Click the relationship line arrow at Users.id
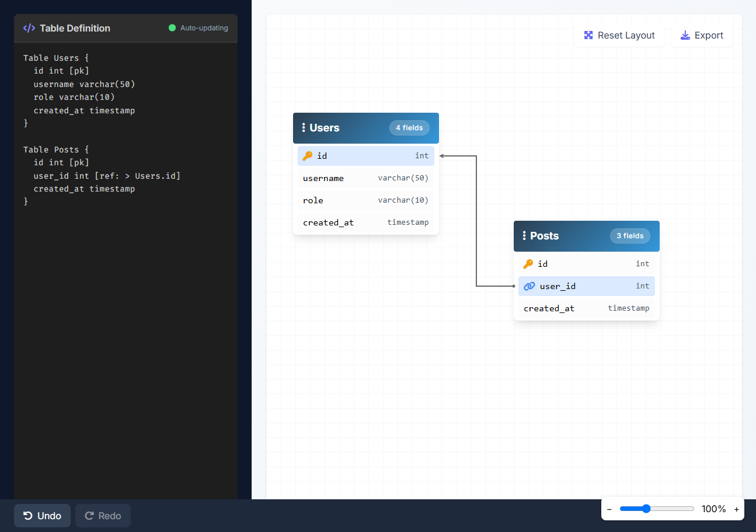This screenshot has width=756, height=532. 443,156
